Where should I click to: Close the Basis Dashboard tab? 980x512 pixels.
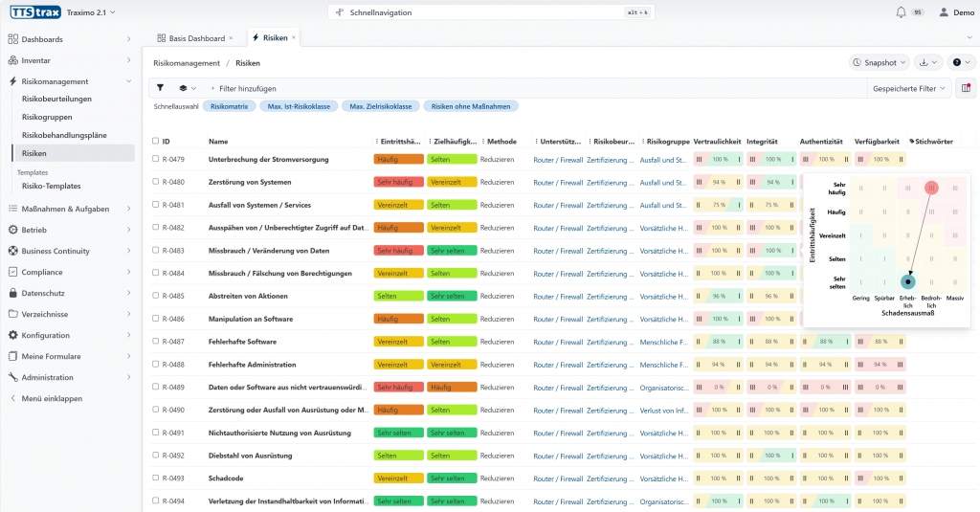(x=232, y=38)
